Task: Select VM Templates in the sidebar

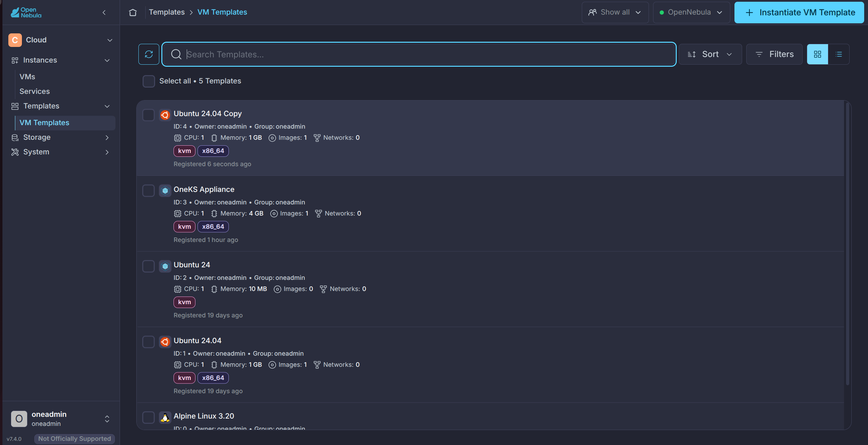Action: coord(65,123)
